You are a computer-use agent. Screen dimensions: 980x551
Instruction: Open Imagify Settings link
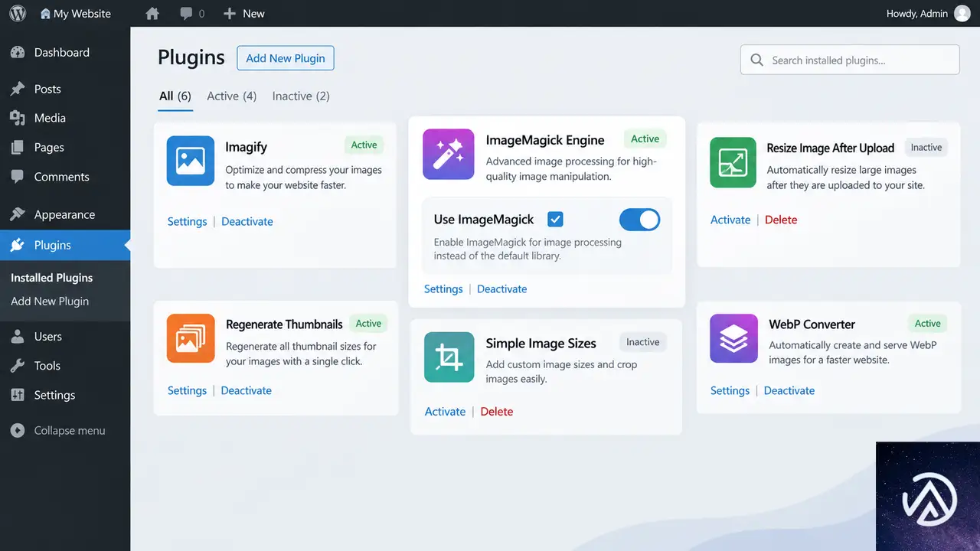[188, 222]
